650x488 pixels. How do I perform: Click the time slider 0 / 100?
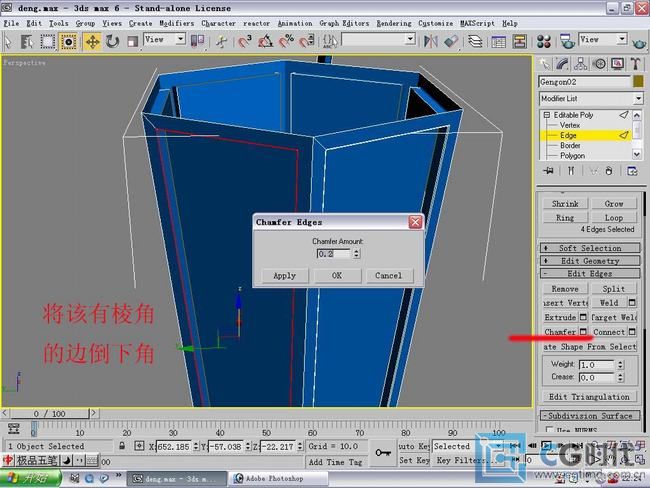pyautogui.click(x=50, y=414)
